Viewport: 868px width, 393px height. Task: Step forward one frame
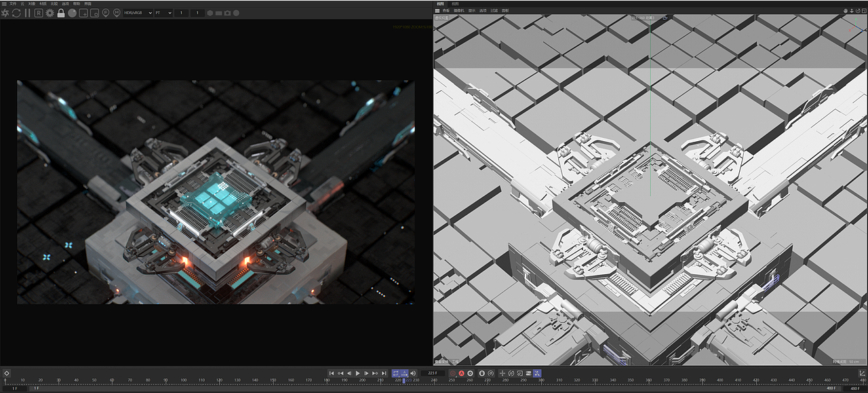pos(366,373)
